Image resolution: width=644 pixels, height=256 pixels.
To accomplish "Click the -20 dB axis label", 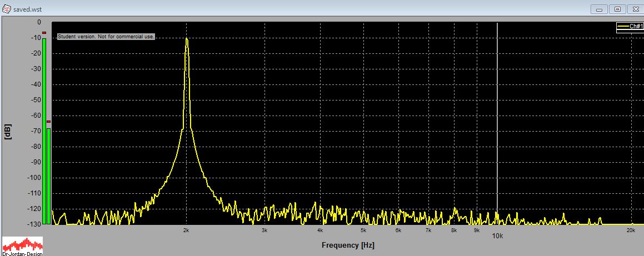I will pyautogui.click(x=35, y=53).
